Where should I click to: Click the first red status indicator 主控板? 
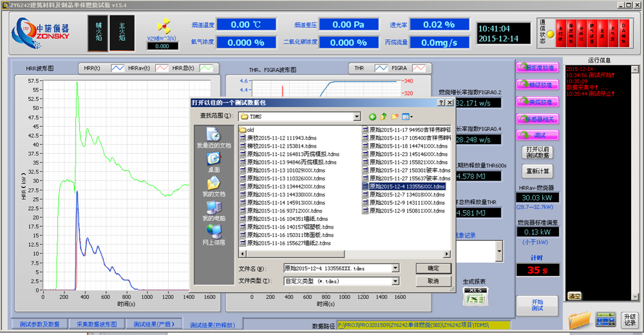[561, 33]
